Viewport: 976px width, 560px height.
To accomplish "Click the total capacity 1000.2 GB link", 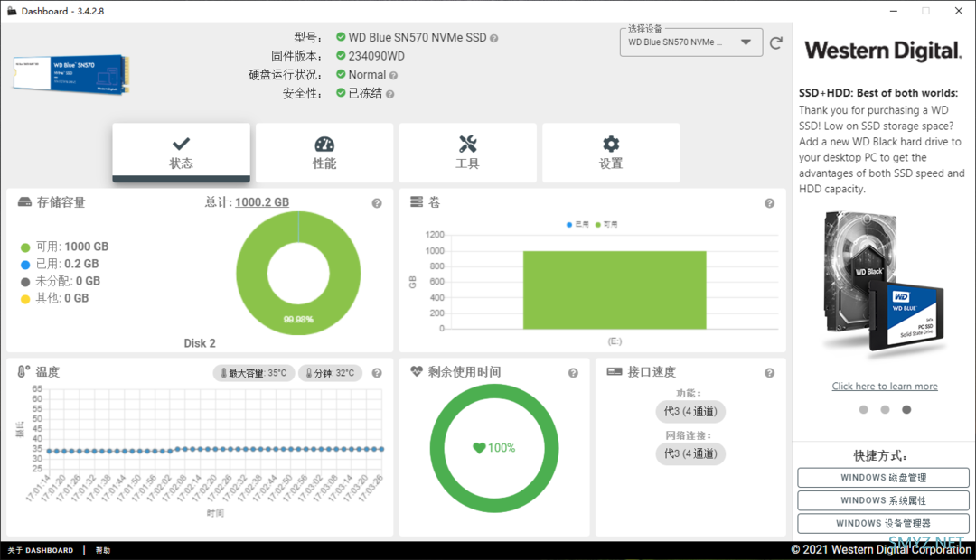I will click(262, 202).
